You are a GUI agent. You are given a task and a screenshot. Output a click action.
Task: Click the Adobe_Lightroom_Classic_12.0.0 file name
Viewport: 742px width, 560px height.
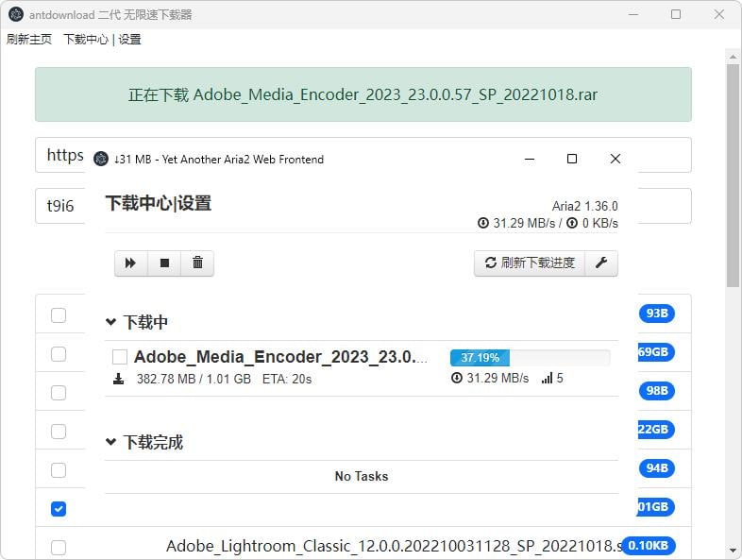pos(394,546)
